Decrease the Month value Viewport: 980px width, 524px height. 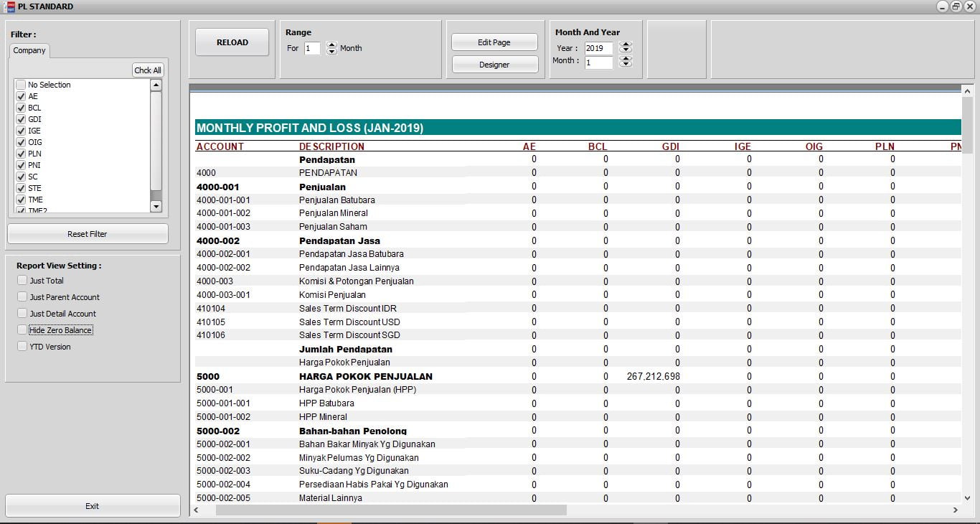[x=626, y=65]
